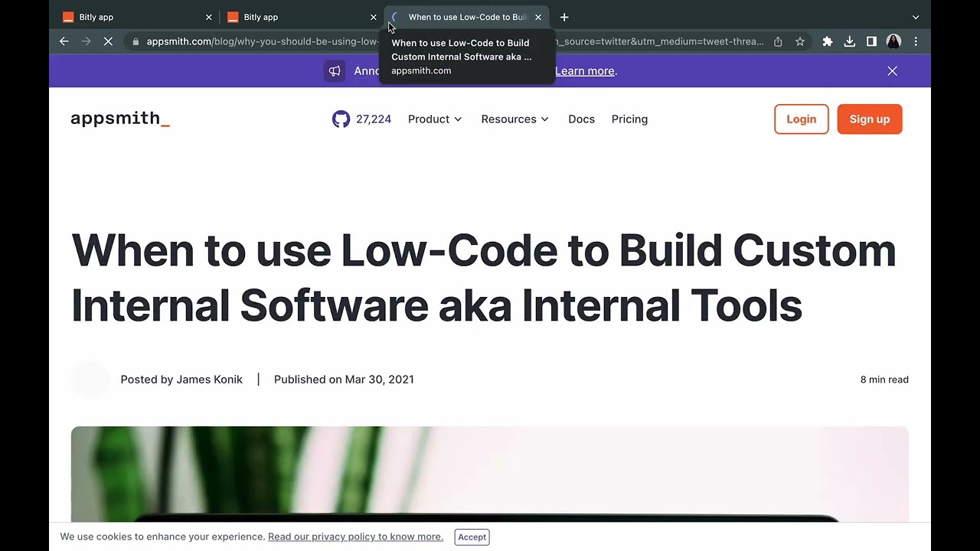Stop loading the page

[x=108, y=41]
